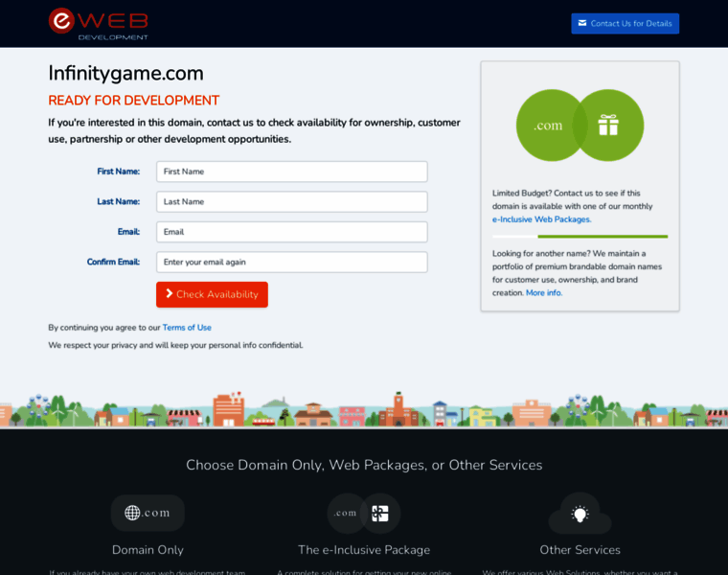
Task: Open e-Inclusive Web Packages link
Action: click(541, 219)
